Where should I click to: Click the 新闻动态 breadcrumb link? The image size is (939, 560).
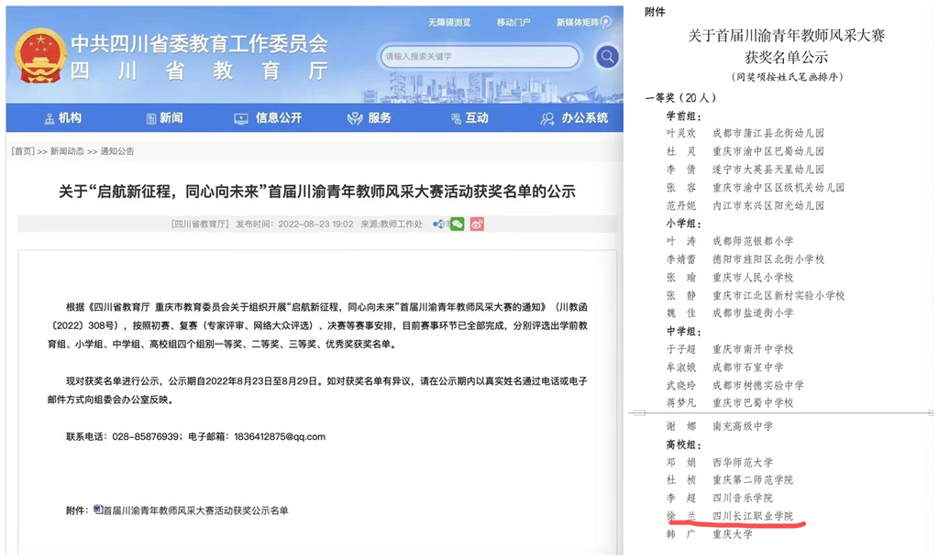(x=67, y=151)
